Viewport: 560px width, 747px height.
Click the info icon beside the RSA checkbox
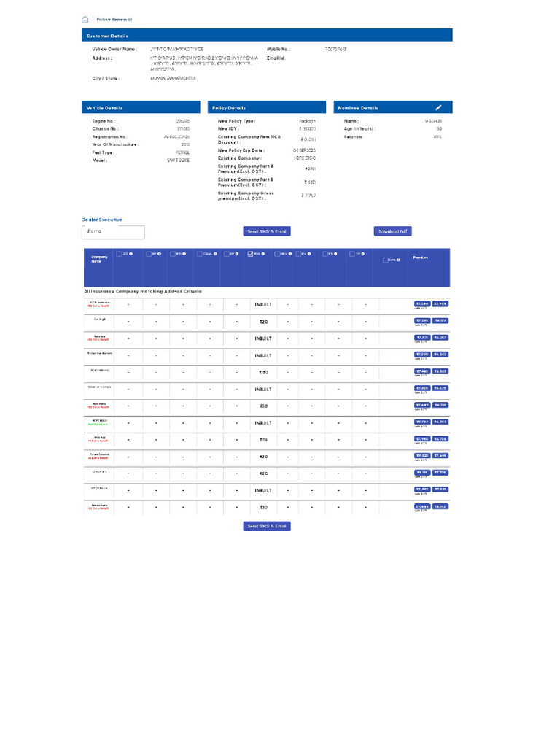click(262, 253)
